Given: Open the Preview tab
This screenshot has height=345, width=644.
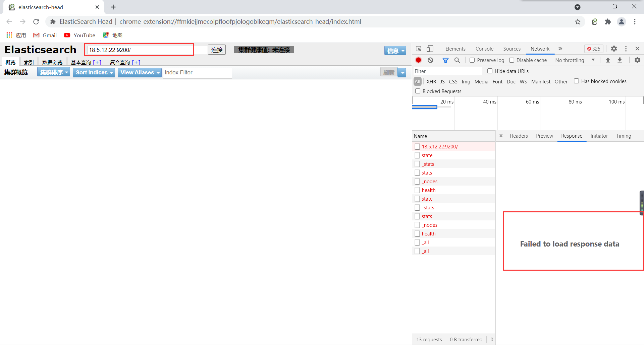Looking at the screenshot, I should 544,136.
